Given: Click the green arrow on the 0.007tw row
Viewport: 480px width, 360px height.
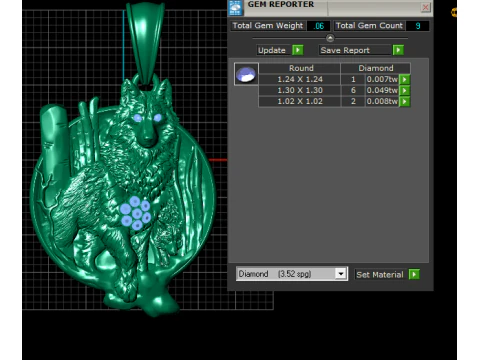Looking at the screenshot, I should coord(404,79).
